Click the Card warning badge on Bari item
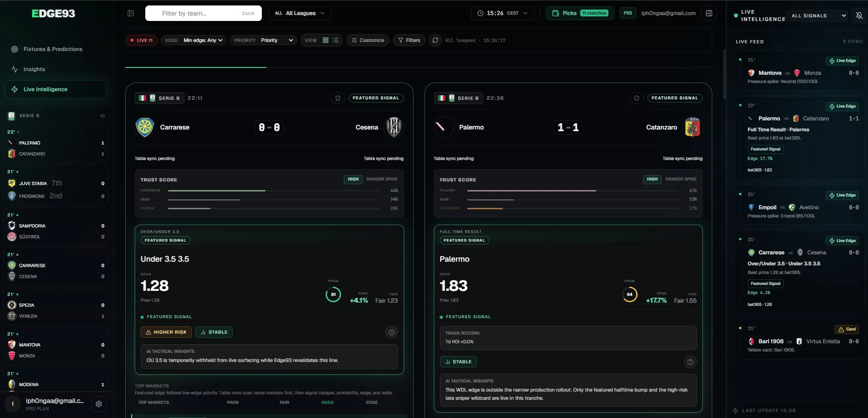 pos(847,329)
